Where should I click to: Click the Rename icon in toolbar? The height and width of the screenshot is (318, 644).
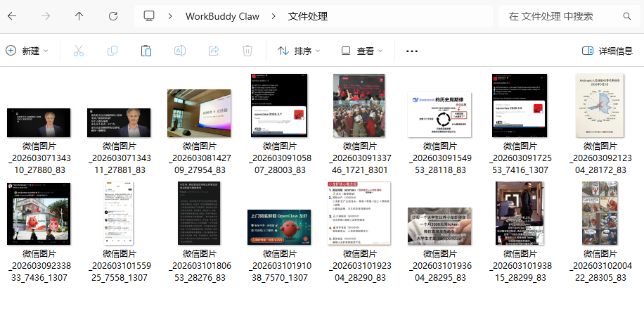[180, 51]
